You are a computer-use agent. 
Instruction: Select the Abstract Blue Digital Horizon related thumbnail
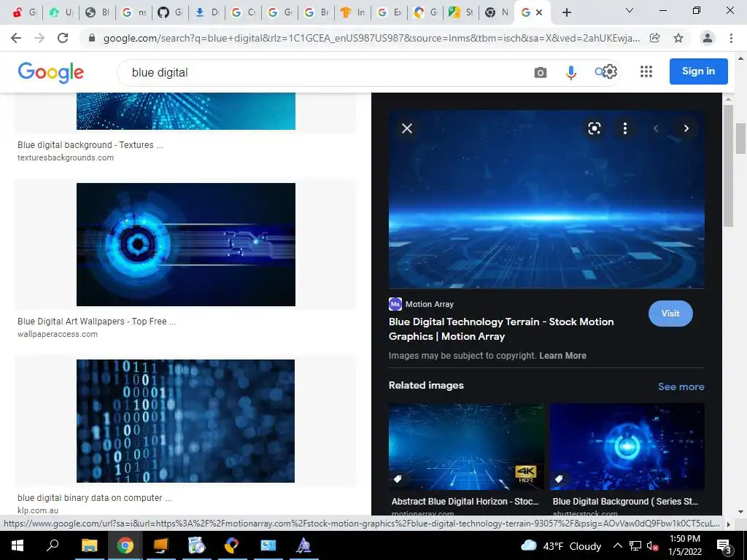(466, 447)
